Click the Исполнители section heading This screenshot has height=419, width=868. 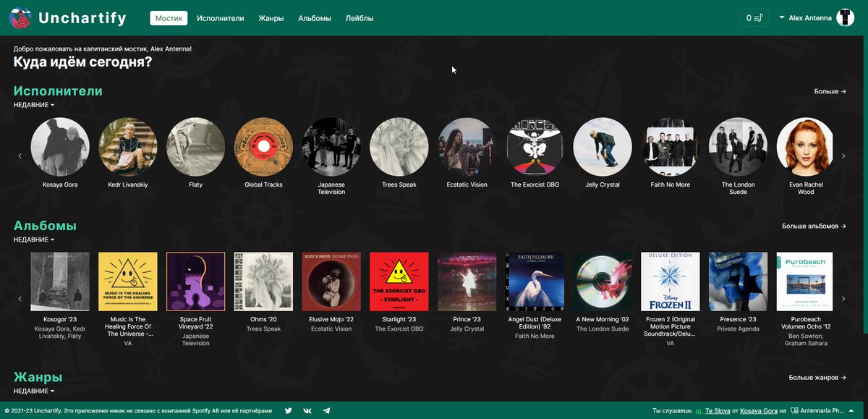click(58, 91)
